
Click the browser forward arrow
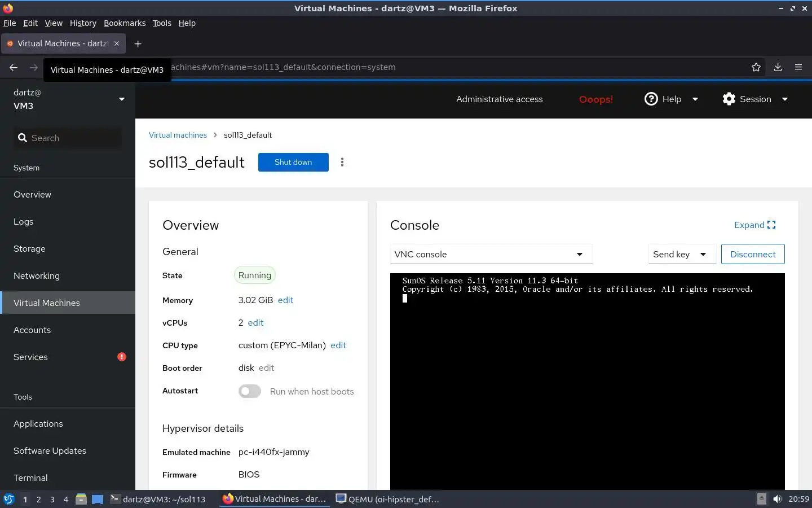point(34,67)
